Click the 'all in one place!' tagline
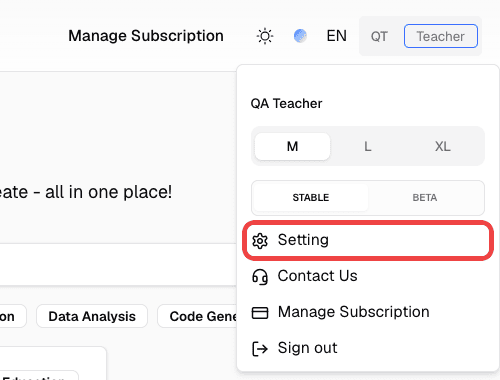Image resolution: width=500 pixels, height=380 pixels. (109, 192)
